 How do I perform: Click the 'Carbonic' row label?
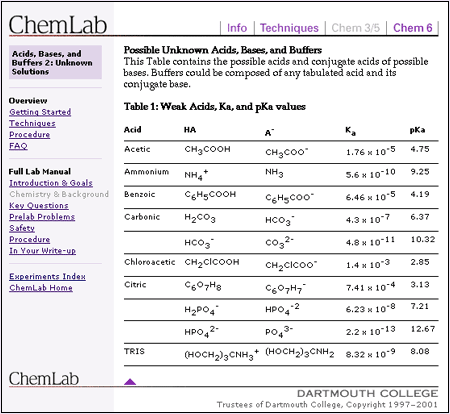142,217
